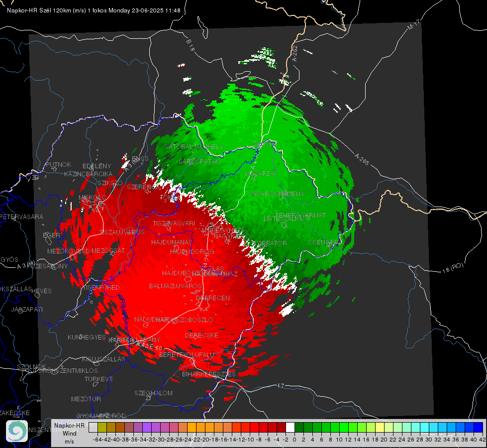Select the SATORALJAUJHELY label

pos(194,147)
